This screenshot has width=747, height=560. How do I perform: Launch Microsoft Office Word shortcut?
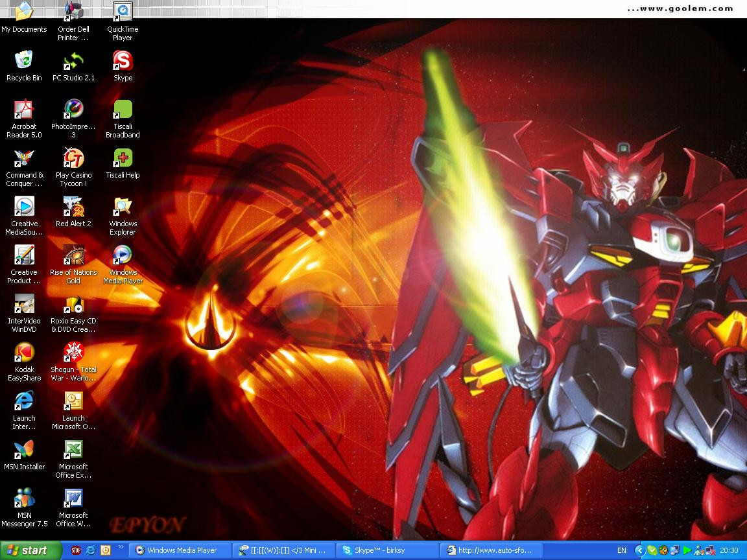[73, 507]
